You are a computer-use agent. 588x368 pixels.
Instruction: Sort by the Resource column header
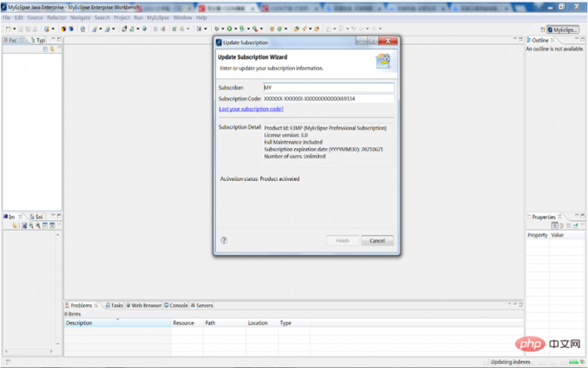(x=188, y=323)
